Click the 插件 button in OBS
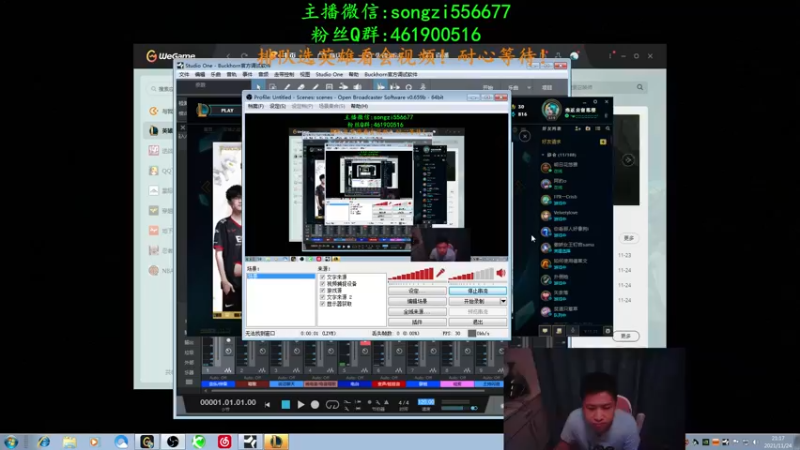The width and height of the screenshot is (800, 450). coord(417,322)
